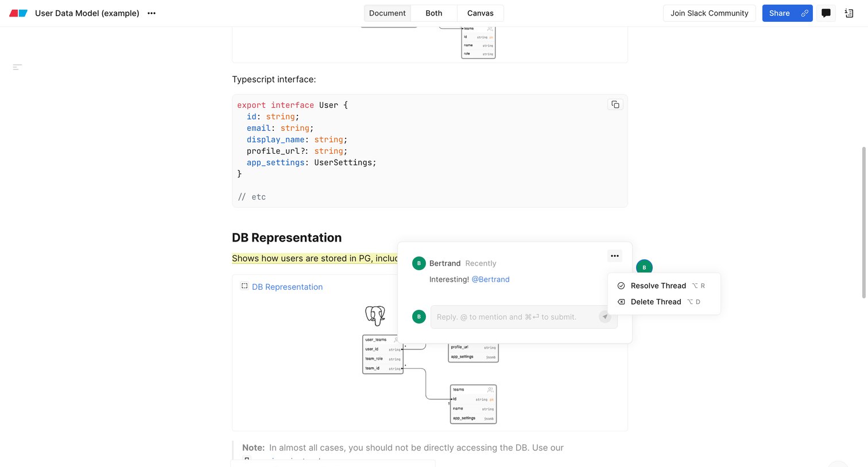868x467 pixels.
Task: Click the 'Recently' timestamp in comment
Action: [480, 263]
